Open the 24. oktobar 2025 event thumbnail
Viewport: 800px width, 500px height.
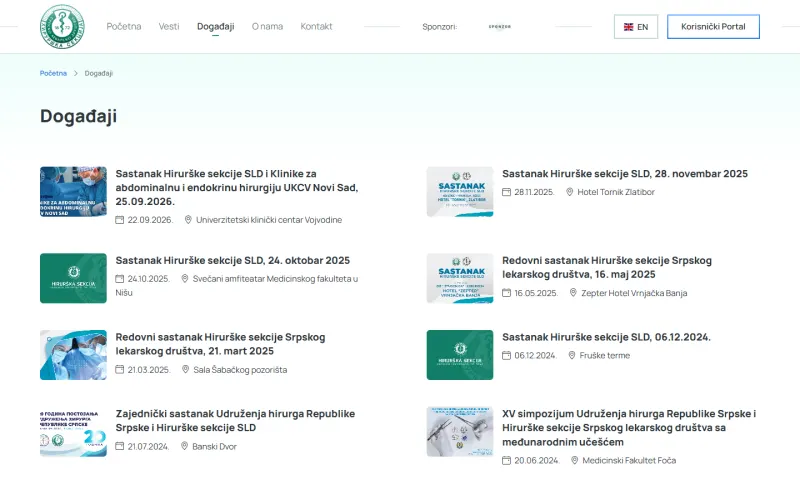(73, 278)
